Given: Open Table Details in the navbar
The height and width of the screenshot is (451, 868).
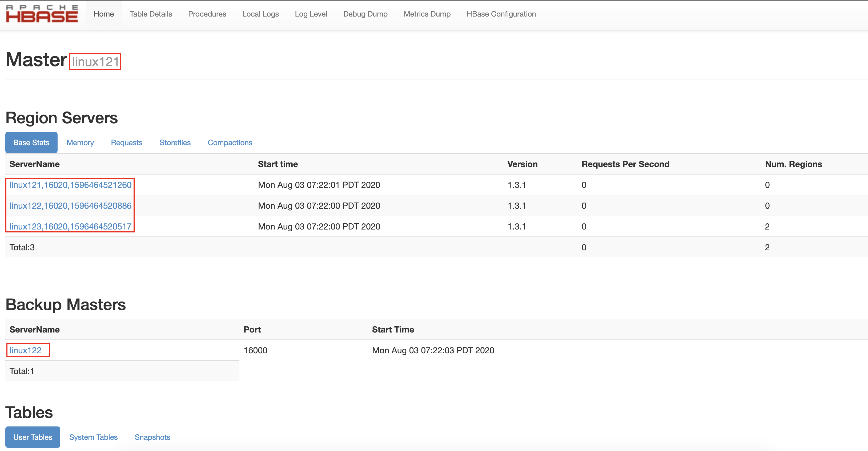Looking at the screenshot, I should coord(151,14).
